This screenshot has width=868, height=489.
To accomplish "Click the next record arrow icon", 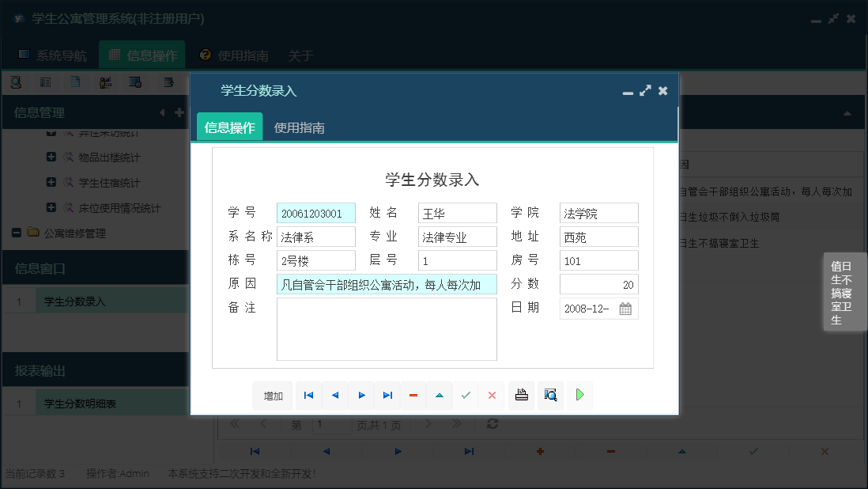I will point(361,395).
